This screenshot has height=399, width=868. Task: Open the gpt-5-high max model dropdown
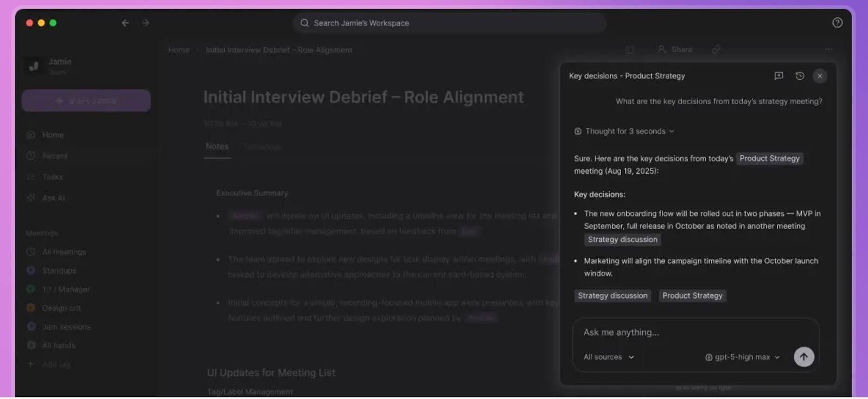click(742, 357)
